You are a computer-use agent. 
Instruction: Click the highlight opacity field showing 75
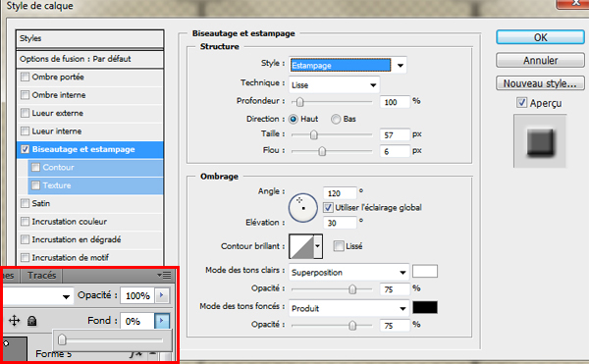coord(395,289)
